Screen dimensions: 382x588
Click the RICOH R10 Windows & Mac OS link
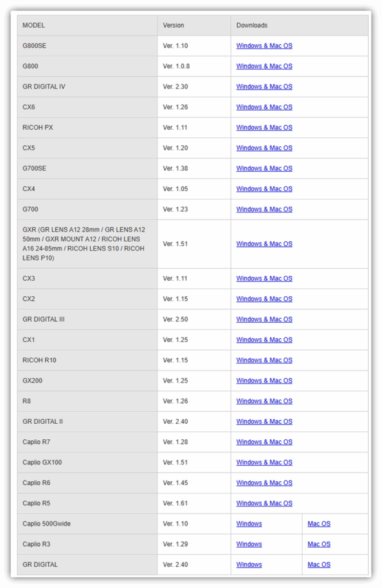pos(264,360)
